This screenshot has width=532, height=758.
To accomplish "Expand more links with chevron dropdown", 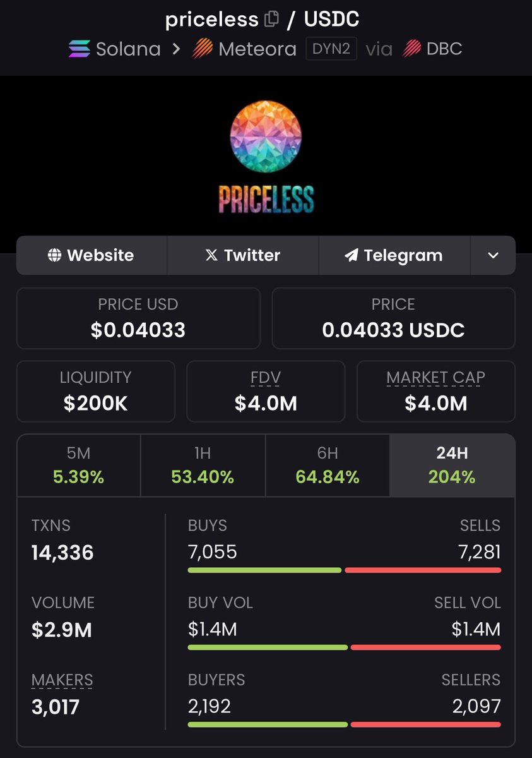I will click(493, 255).
